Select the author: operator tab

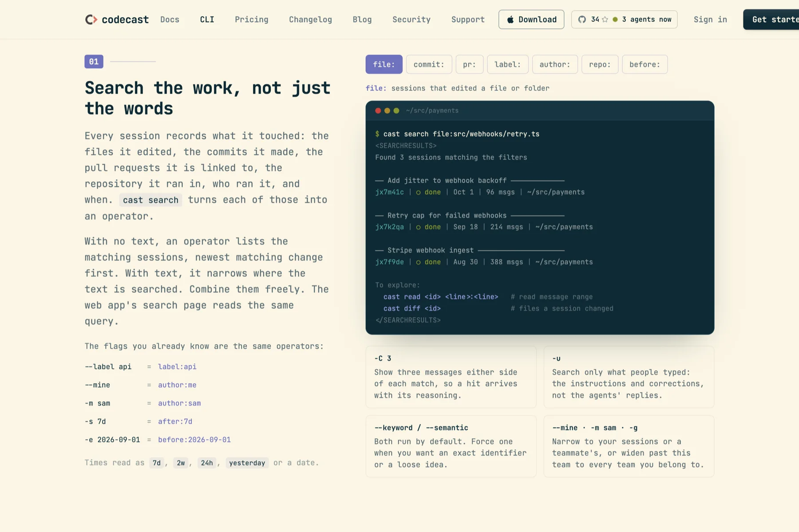[555, 64]
